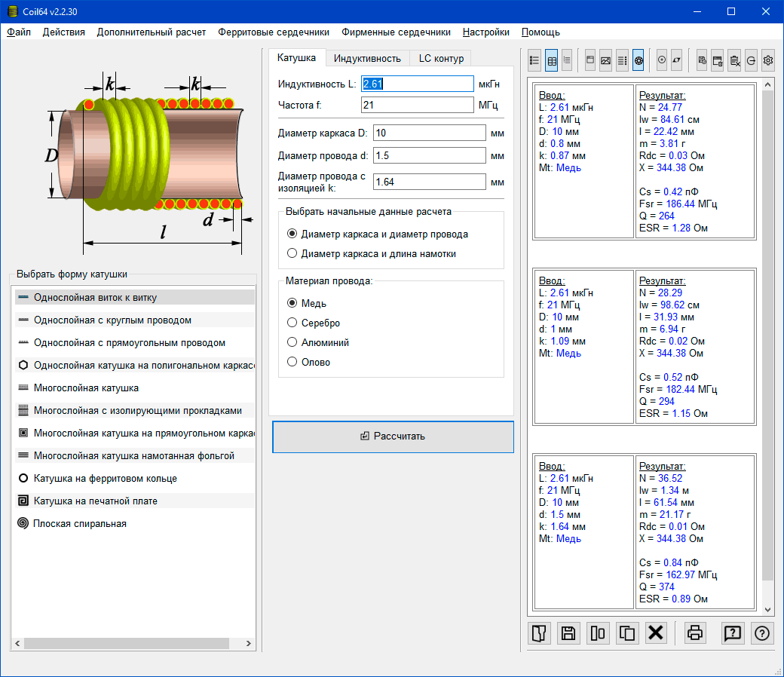The width and height of the screenshot is (784, 677).
Task: Click the open file icon under results
Action: pyautogui.click(x=539, y=633)
